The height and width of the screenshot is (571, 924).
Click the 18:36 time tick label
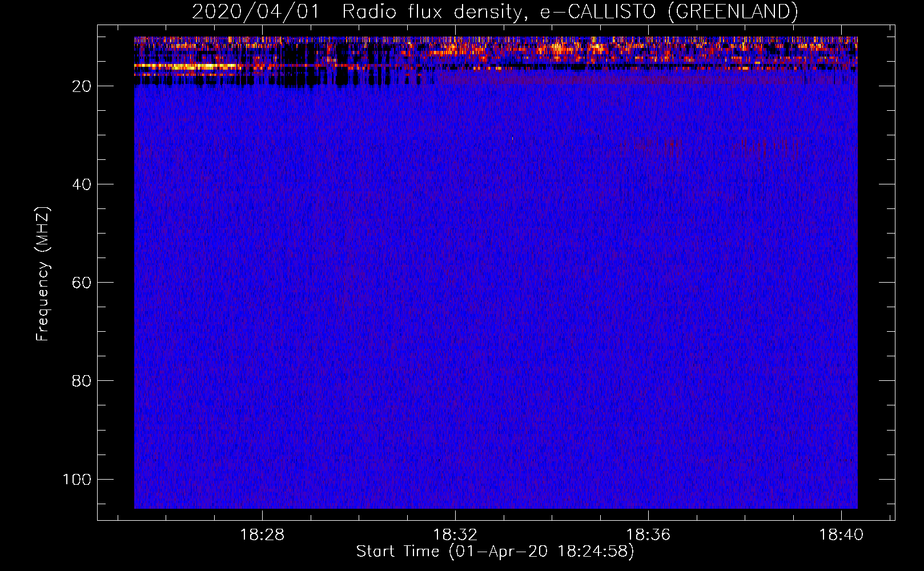(x=648, y=535)
